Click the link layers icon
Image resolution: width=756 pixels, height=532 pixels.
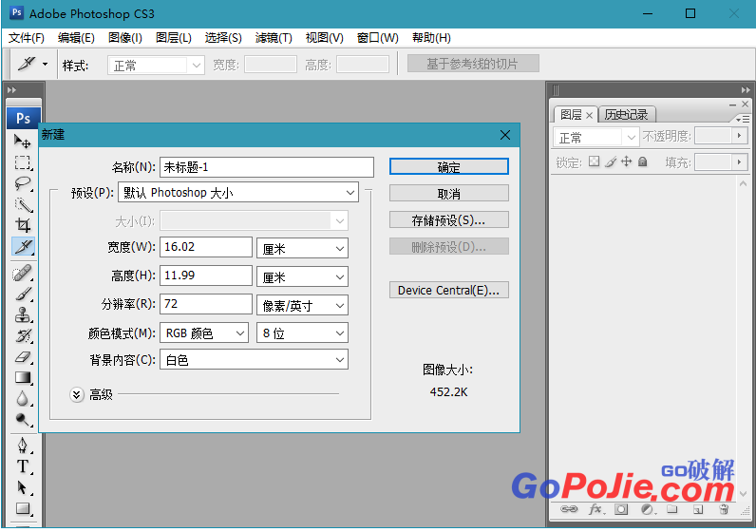(x=569, y=509)
